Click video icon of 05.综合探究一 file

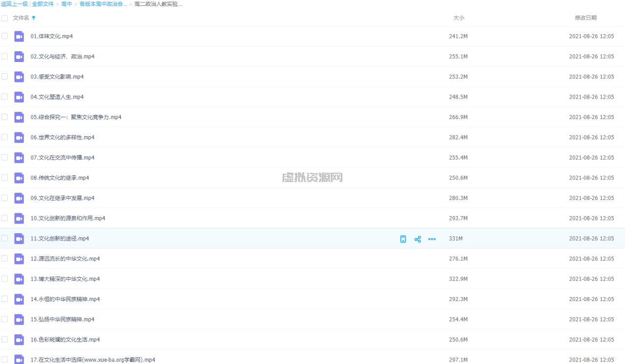pyautogui.click(x=19, y=117)
